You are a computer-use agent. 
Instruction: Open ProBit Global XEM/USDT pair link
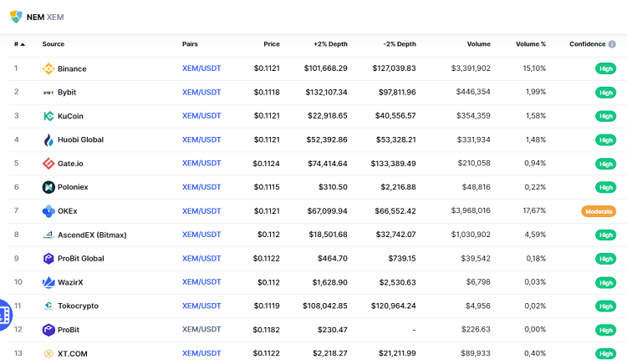click(201, 259)
